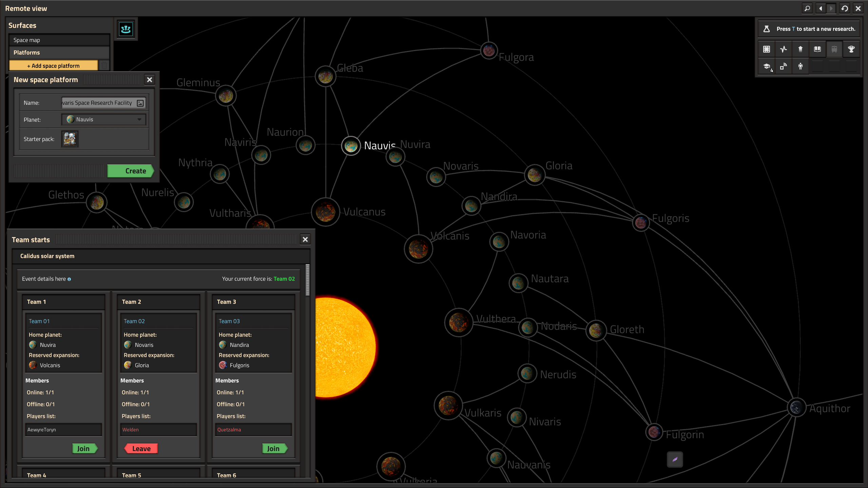Screen dimensions: 868x488
Task: Open the team starts crown icon button
Action: pyautogui.click(x=126, y=29)
